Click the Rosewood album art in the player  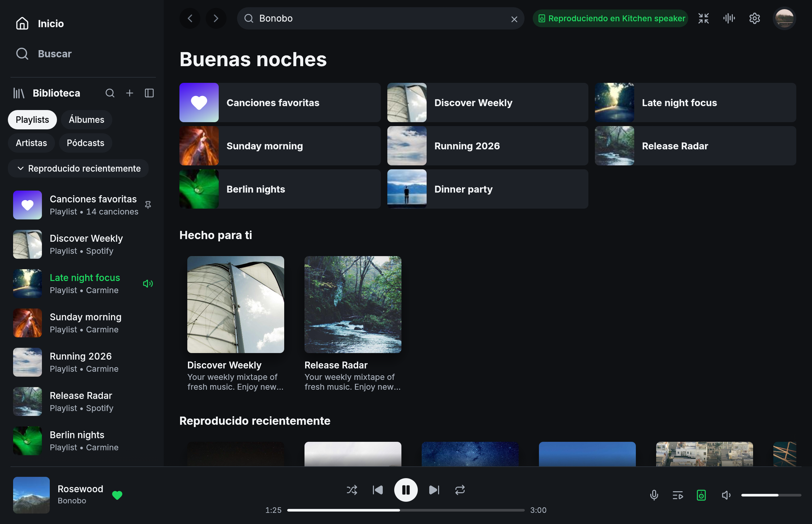31,495
